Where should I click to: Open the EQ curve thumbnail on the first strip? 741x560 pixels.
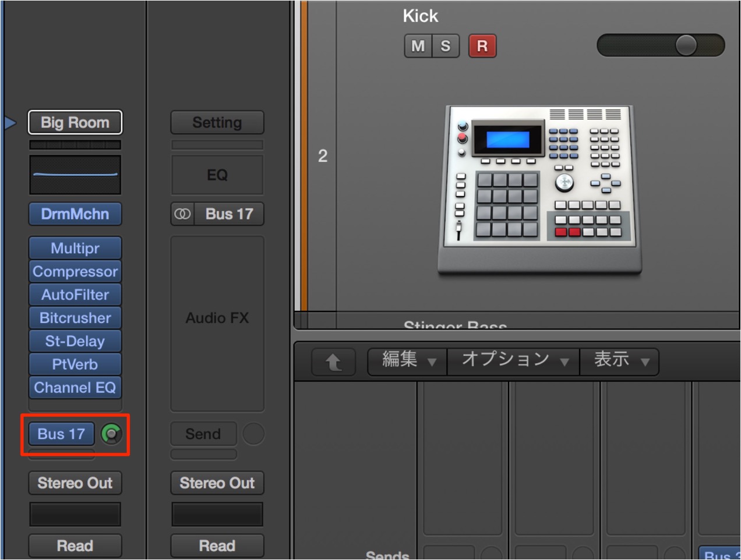coord(75,175)
